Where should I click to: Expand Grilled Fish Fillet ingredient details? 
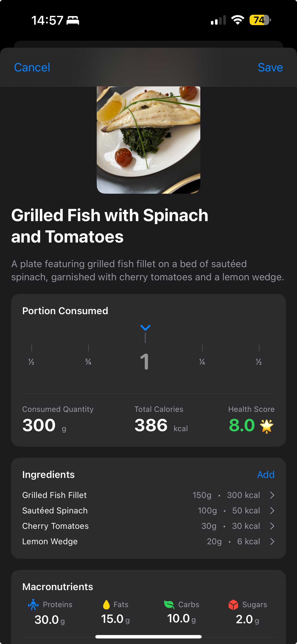pyautogui.click(x=272, y=495)
